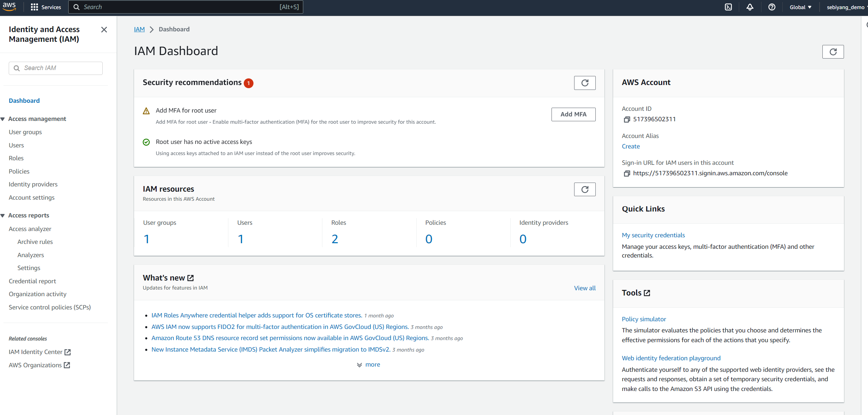Click the Policies count 0
This screenshot has height=415, width=868.
[x=429, y=239]
